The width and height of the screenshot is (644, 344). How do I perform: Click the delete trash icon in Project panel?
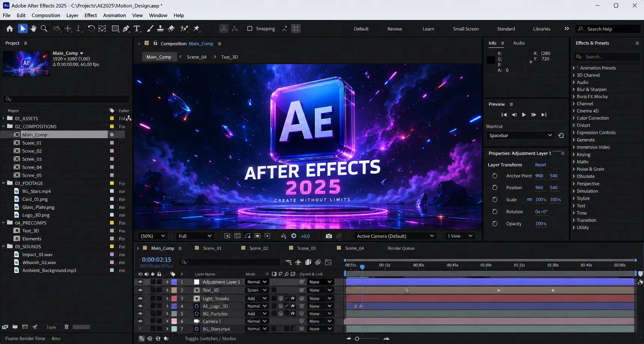pos(66,327)
